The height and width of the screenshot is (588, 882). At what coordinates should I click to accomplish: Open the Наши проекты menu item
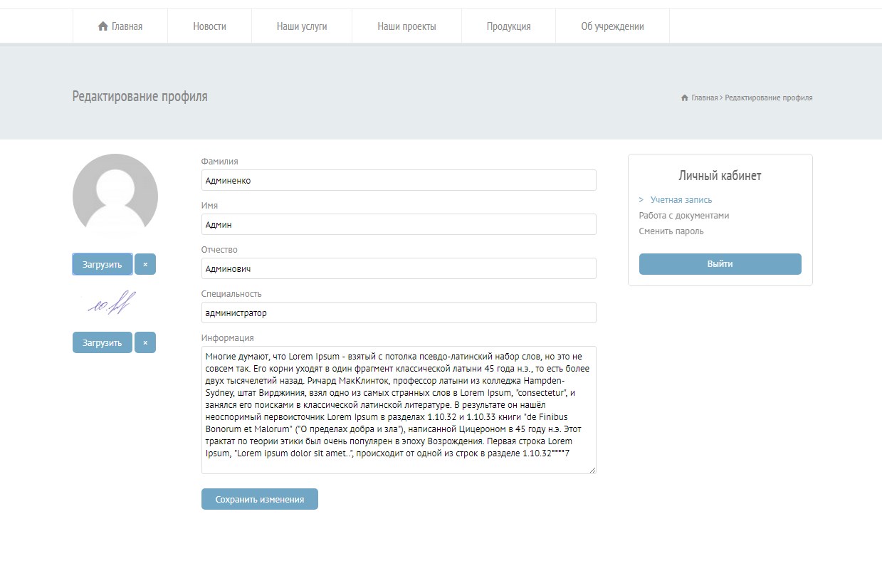406,26
